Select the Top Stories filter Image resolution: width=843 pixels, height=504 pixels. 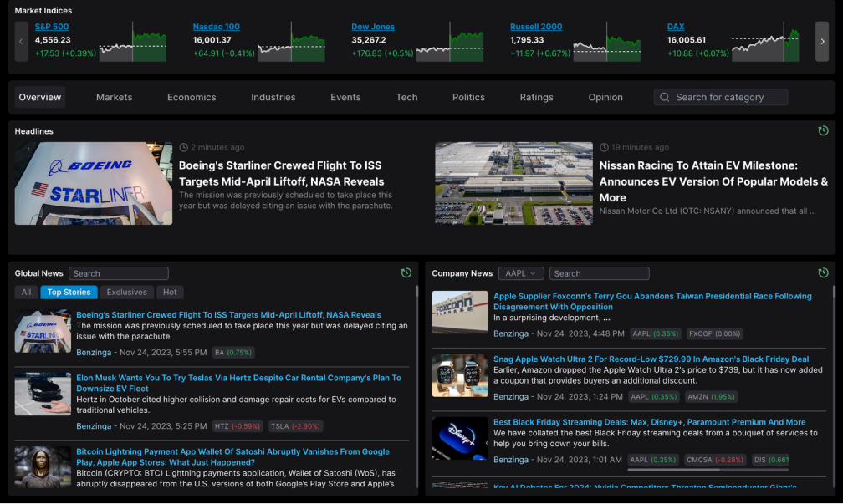click(x=69, y=292)
